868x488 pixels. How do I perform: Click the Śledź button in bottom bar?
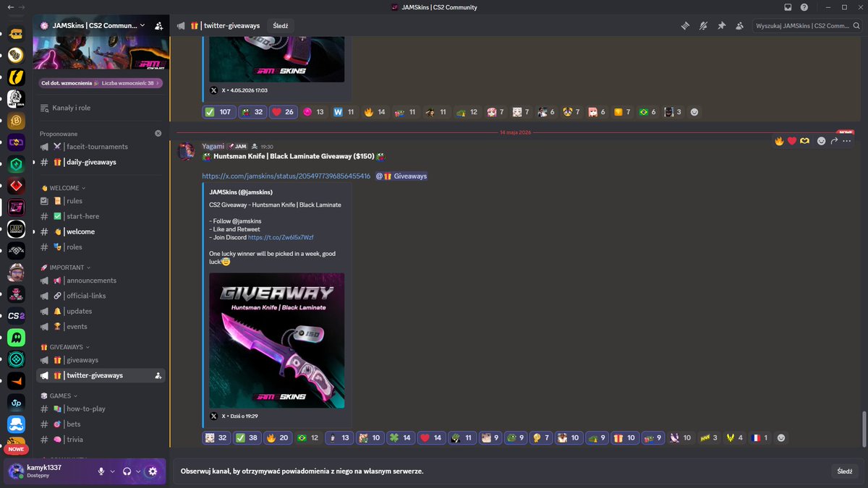[844, 471]
